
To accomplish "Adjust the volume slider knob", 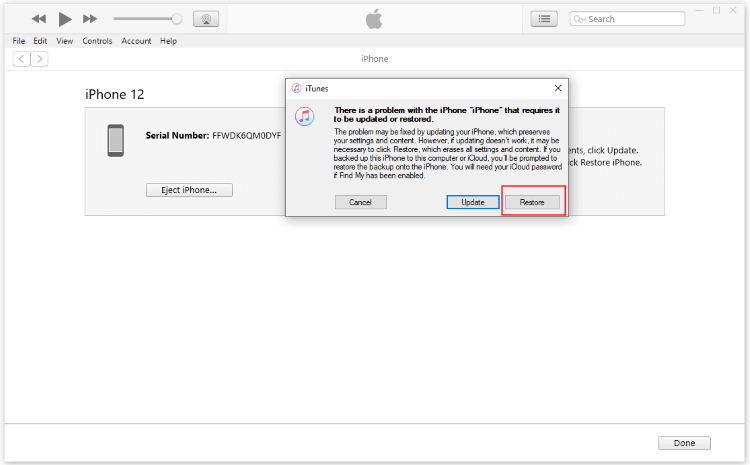I will tap(177, 19).
